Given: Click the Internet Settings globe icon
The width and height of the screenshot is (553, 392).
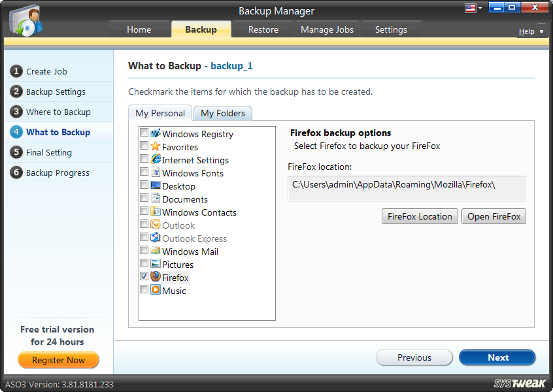Looking at the screenshot, I should coord(154,160).
